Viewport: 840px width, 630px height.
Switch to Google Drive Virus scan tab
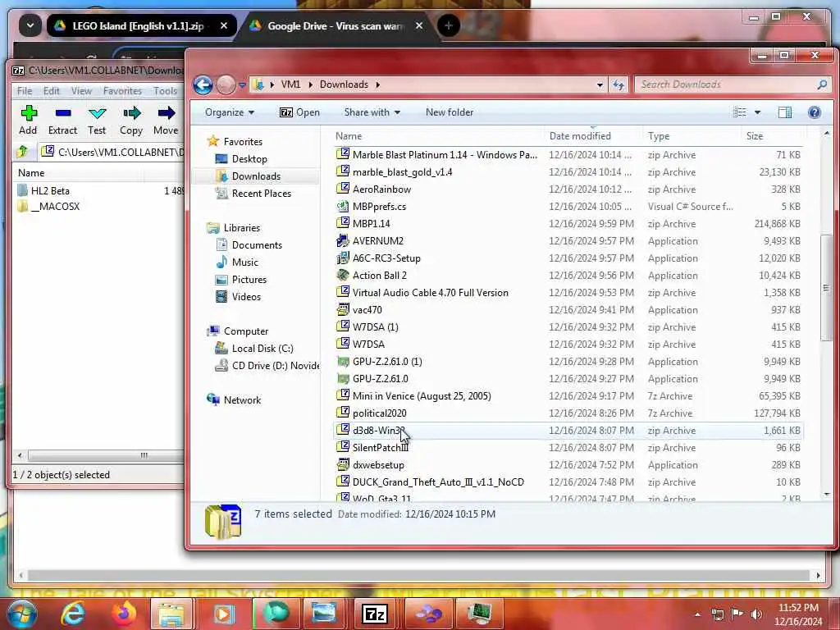[335, 25]
